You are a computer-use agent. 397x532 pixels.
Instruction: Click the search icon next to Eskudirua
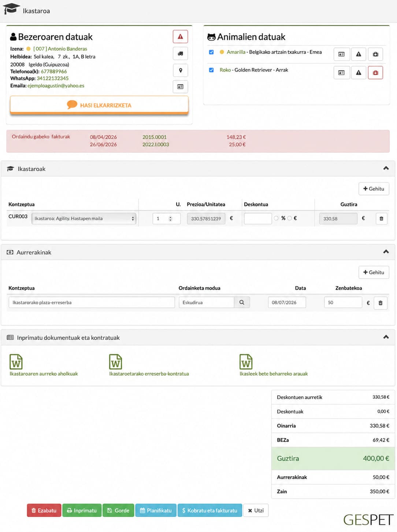click(242, 302)
